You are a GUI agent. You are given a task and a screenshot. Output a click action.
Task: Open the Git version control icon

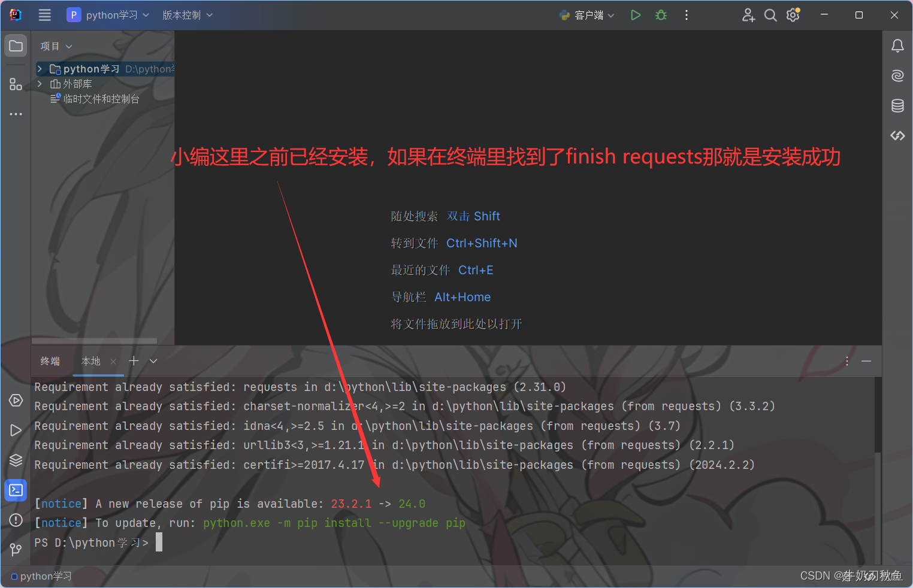point(16,550)
